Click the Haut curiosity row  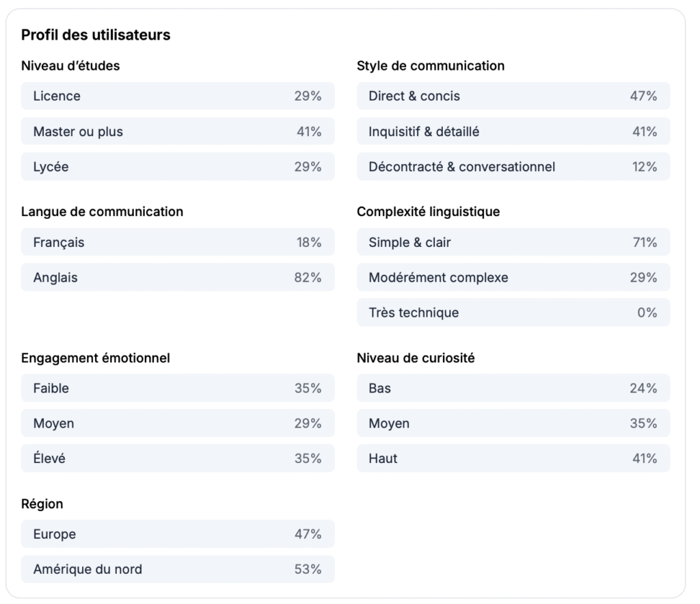[x=513, y=459]
